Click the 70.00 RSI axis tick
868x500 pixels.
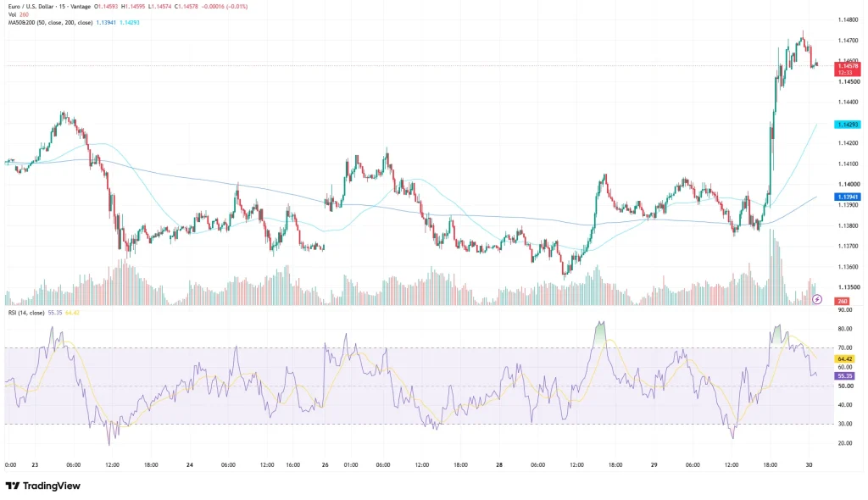pos(845,348)
